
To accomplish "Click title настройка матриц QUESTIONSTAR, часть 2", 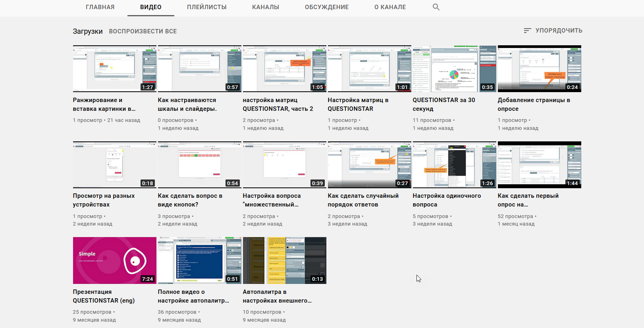I will [278, 104].
